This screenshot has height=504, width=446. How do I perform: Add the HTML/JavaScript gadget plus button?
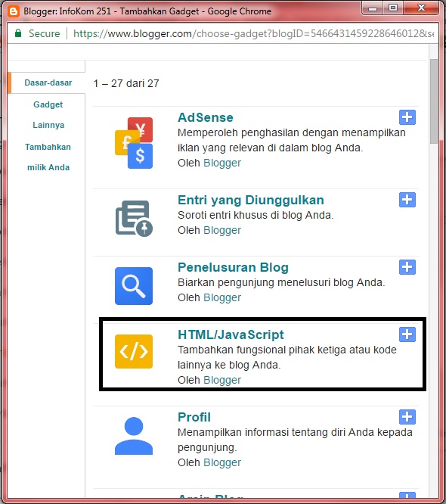tap(407, 334)
